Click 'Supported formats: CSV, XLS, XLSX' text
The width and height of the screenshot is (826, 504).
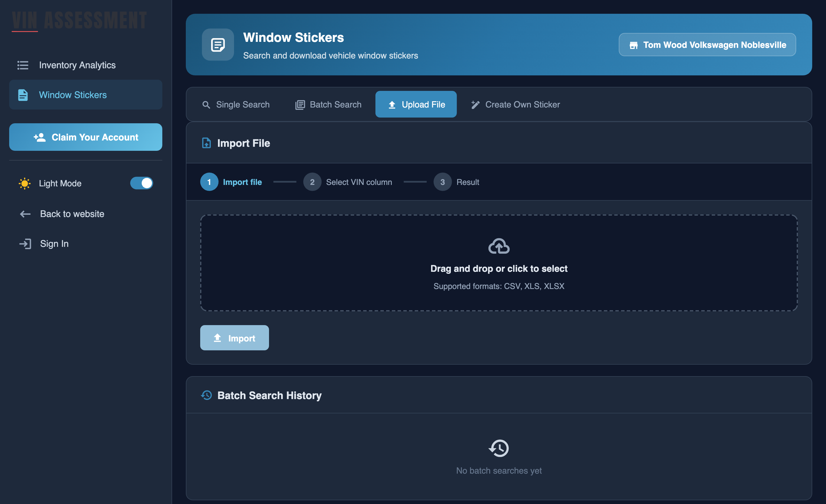(x=499, y=286)
